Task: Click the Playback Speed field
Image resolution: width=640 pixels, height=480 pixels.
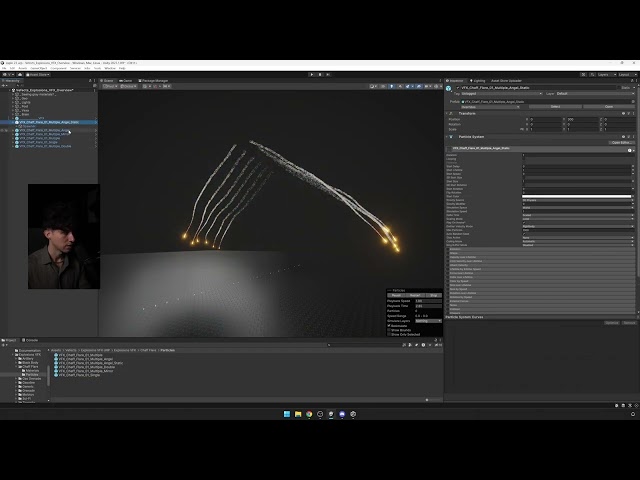Action: (x=428, y=301)
